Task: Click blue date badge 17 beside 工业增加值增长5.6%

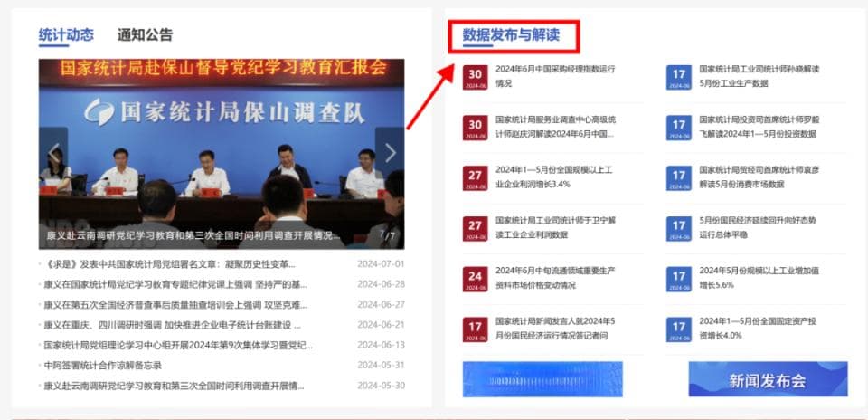Action: point(679,279)
